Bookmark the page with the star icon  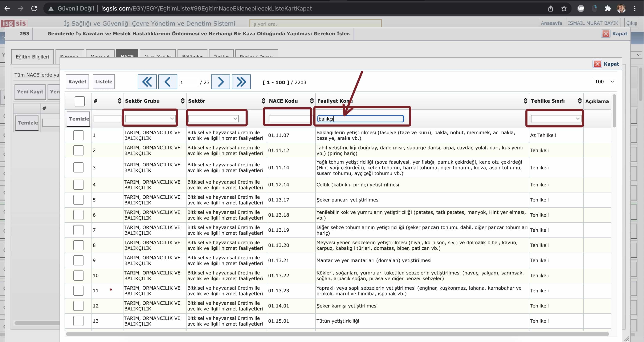(564, 8)
